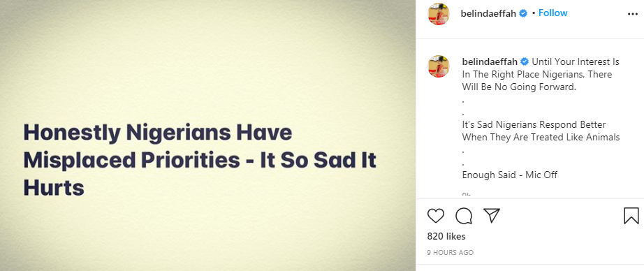Click caption line 'Treated Like Animals'
644x271 pixels.
pyautogui.click(x=574, y=137)
